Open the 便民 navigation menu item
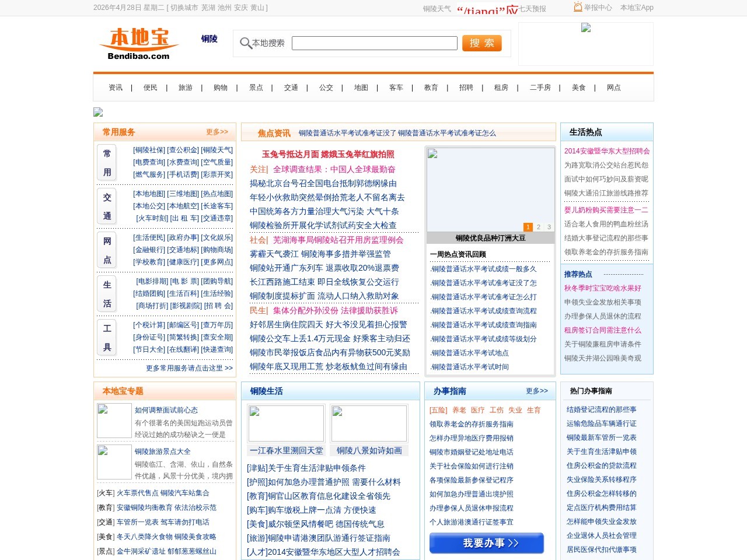The image size is (747, 560). (151, 87)
